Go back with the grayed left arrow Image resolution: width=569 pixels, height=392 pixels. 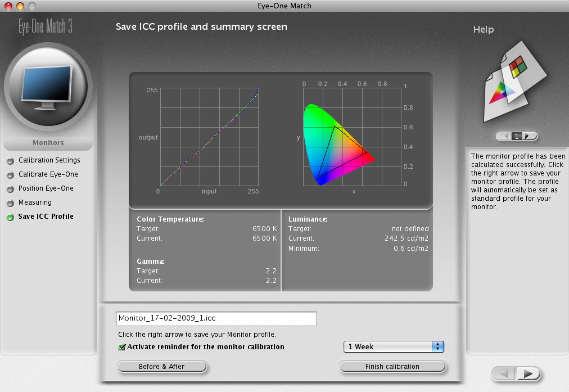[x=504, y=373]
